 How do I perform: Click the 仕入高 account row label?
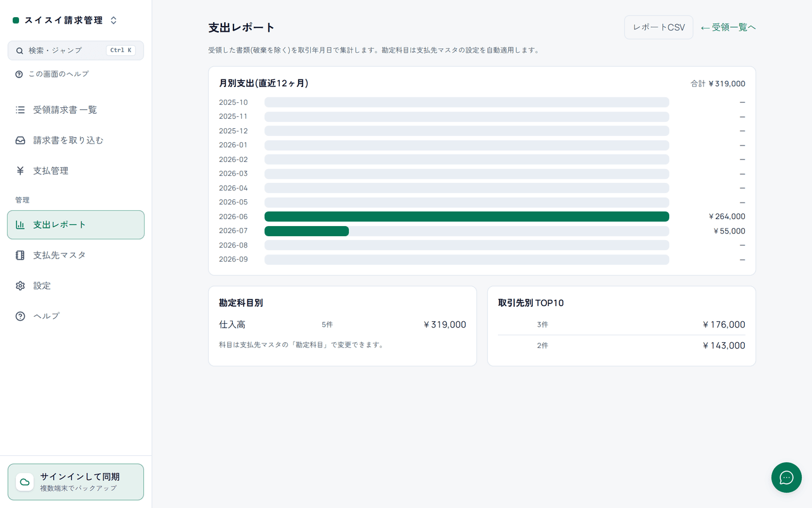pyautogui.click(x=232, y=324)
